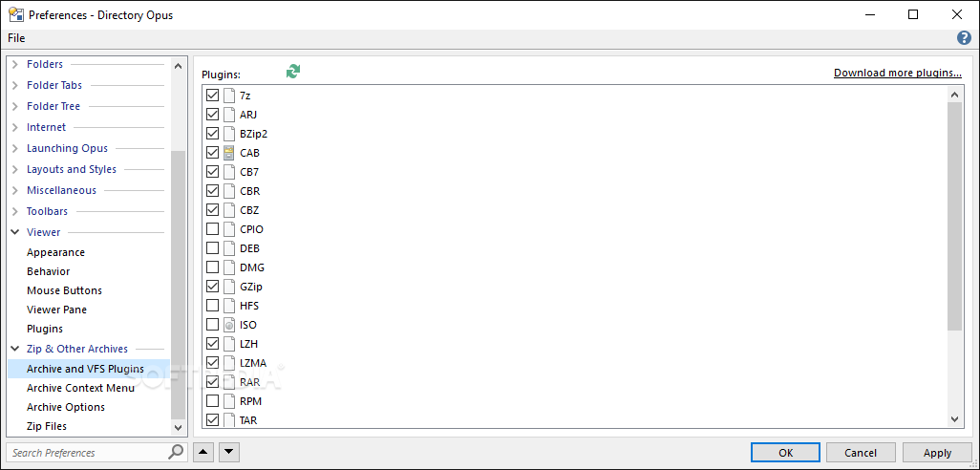Viewport: 980px width, 470px height.
Task: Uncheck the ARJ plugin checkbox
Action: coord(212,115)
